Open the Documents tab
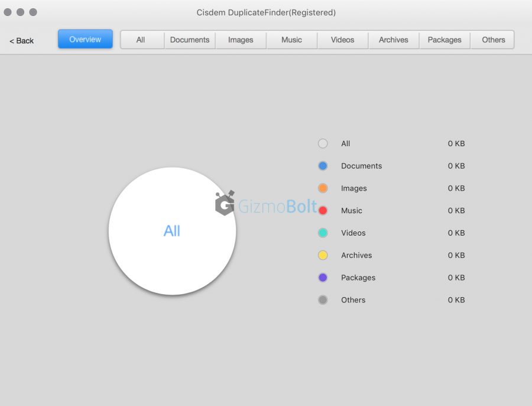 (x=190, y=40)
